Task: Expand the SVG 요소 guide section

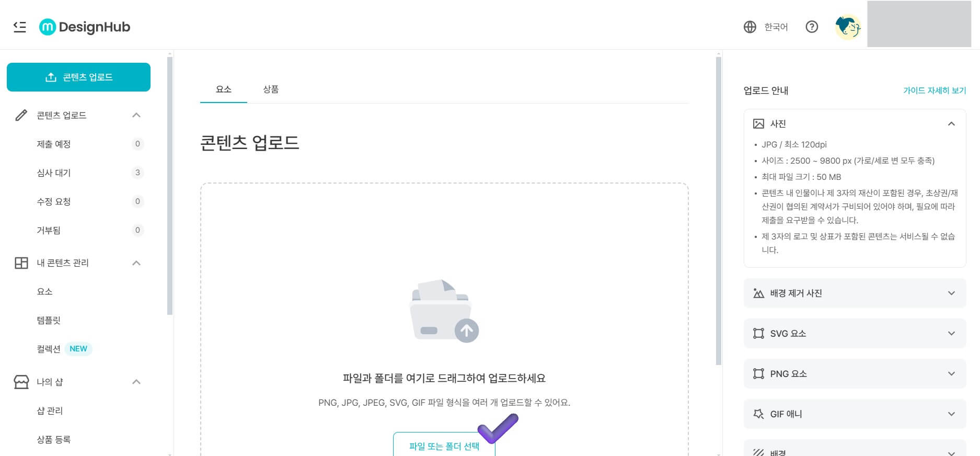Action: (951, 333)
